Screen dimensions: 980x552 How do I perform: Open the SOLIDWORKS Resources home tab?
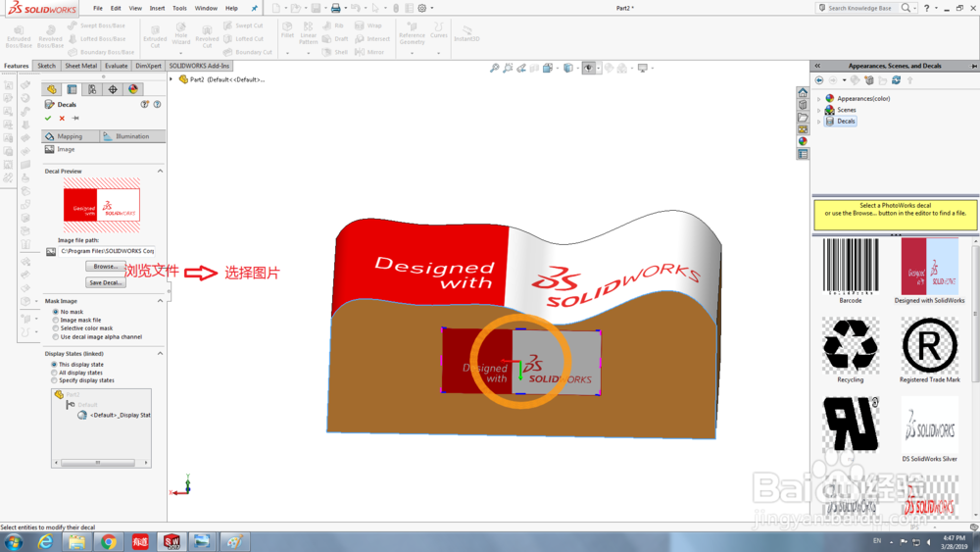point(803,92)
